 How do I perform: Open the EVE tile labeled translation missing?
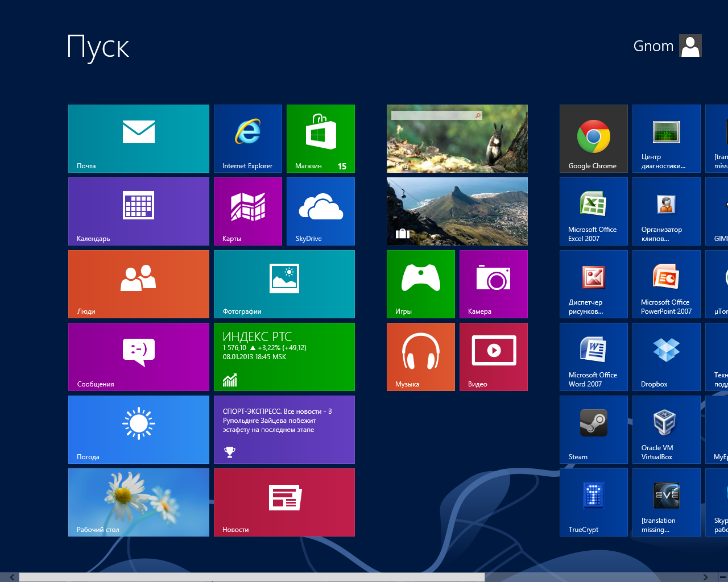pyautogui.click(x=667, y=502)
